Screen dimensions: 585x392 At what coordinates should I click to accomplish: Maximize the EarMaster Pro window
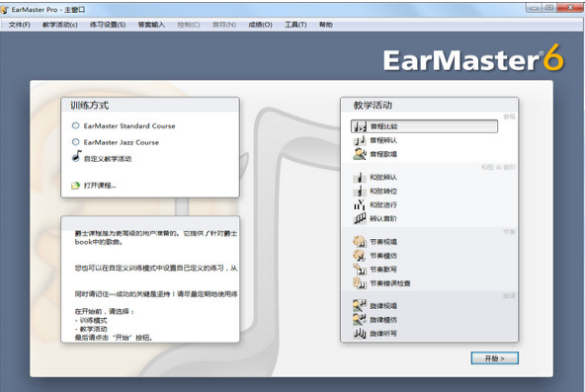[549, 8]
